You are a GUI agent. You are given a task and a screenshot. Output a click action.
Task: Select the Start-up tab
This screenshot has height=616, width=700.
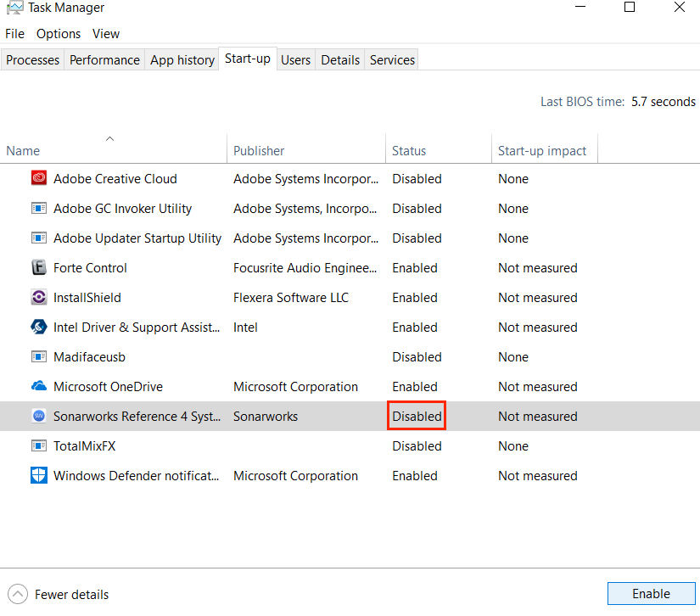(248, 59)
